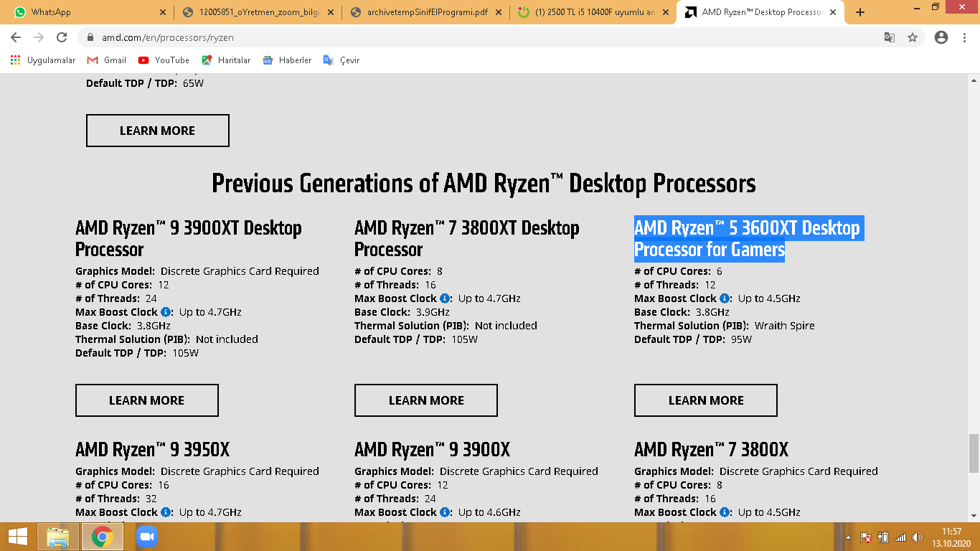Image resolution: width=980 pixels, height=551 pixels.
Task: Open the Google Translate page icon
Action: tap(890, 37)
